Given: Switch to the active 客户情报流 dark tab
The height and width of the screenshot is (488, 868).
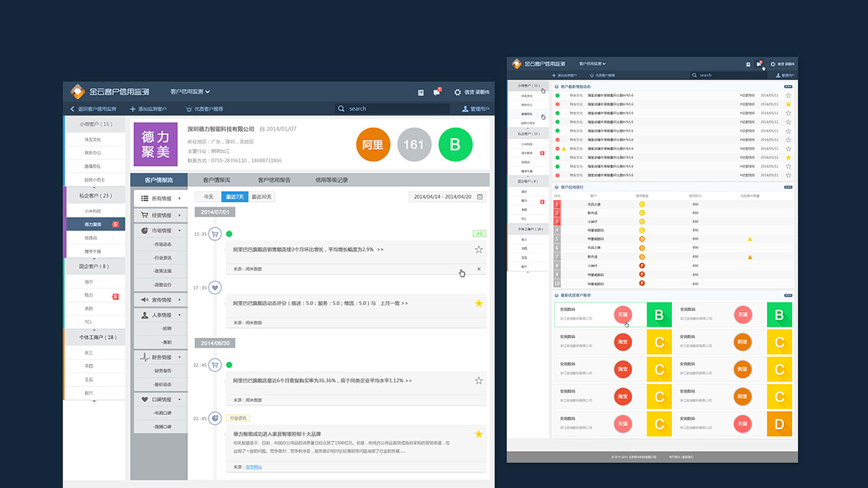Looking at the screenshot, I should click(159, 180).
